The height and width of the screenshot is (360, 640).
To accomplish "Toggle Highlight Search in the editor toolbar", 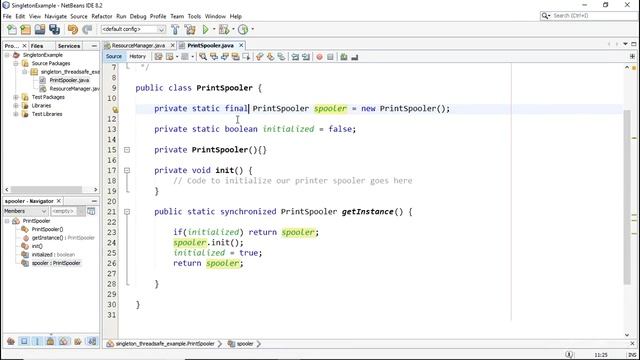I will click(x=236, y=57).
